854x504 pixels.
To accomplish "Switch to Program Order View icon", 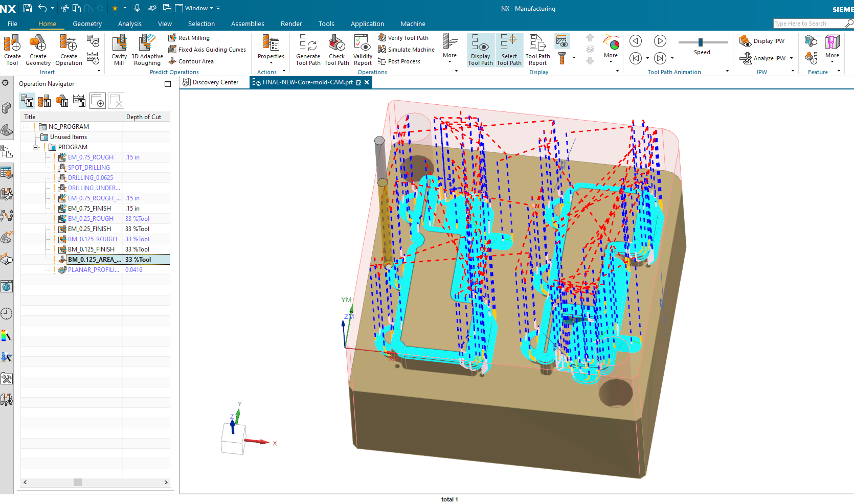I will click(27, 101).
